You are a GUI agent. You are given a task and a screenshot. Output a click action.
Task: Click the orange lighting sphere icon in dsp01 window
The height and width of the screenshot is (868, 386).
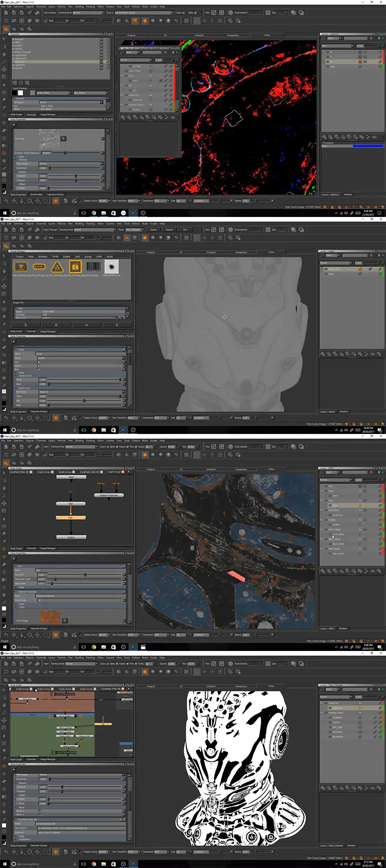[145, 238]
